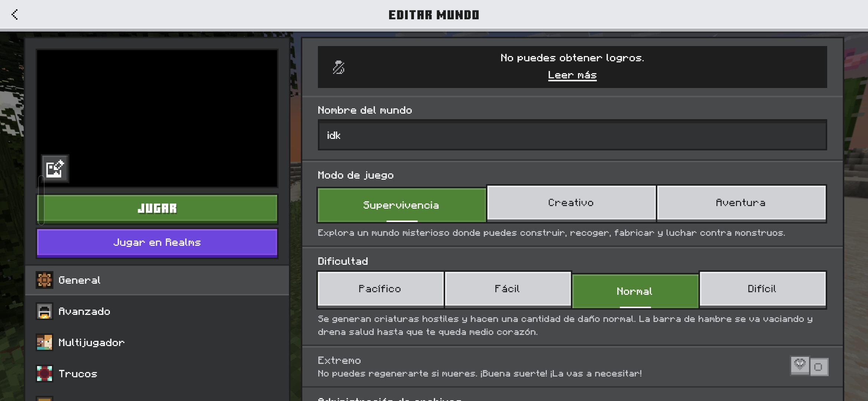Screen dimensions: 868x401
Task: Set difficulty to Pacífico
Action: [x=380, y=289]
